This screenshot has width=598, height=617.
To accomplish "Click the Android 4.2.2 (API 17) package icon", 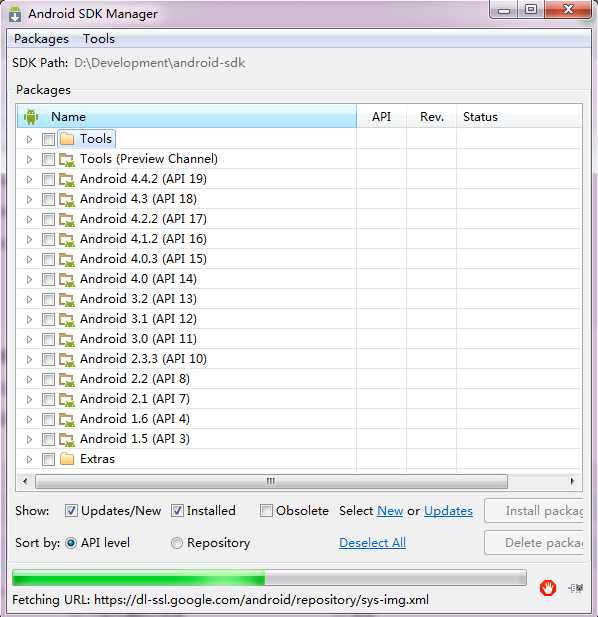I will (67, 219).
